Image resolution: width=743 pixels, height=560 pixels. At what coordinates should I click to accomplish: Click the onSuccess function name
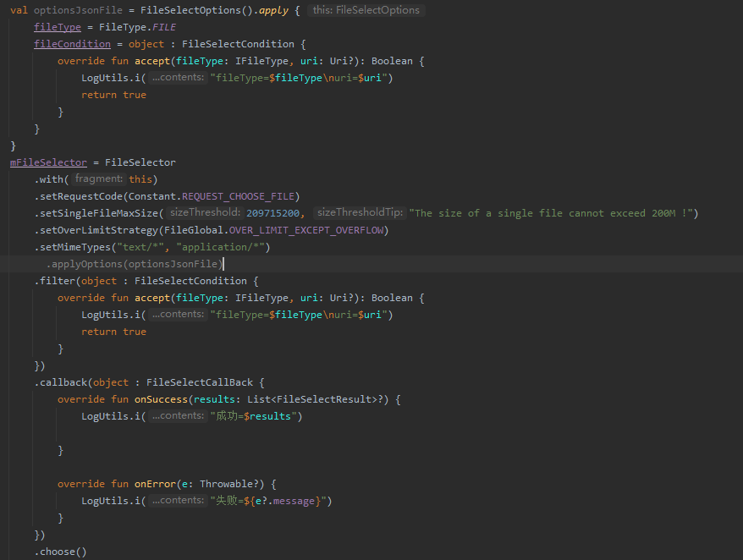[161, 398]
